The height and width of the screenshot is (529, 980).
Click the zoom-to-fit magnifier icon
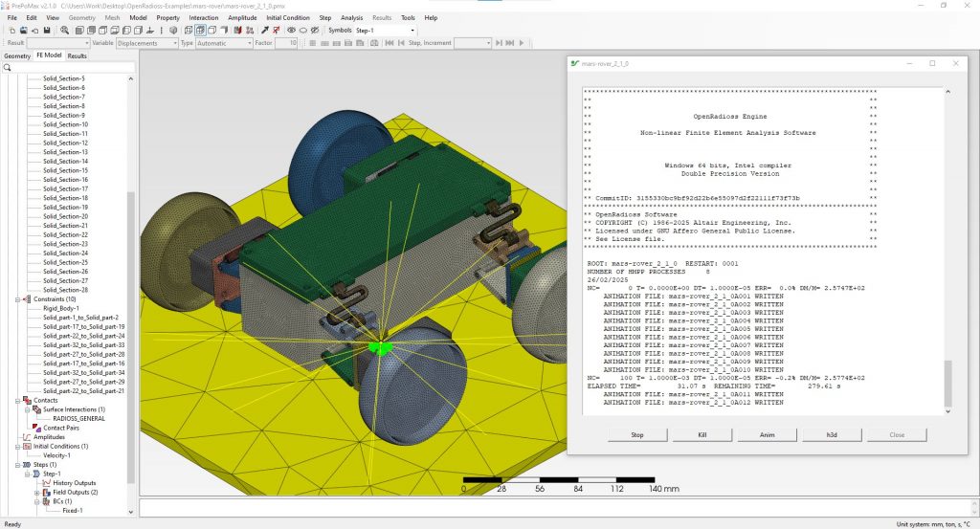pos(64,30)
